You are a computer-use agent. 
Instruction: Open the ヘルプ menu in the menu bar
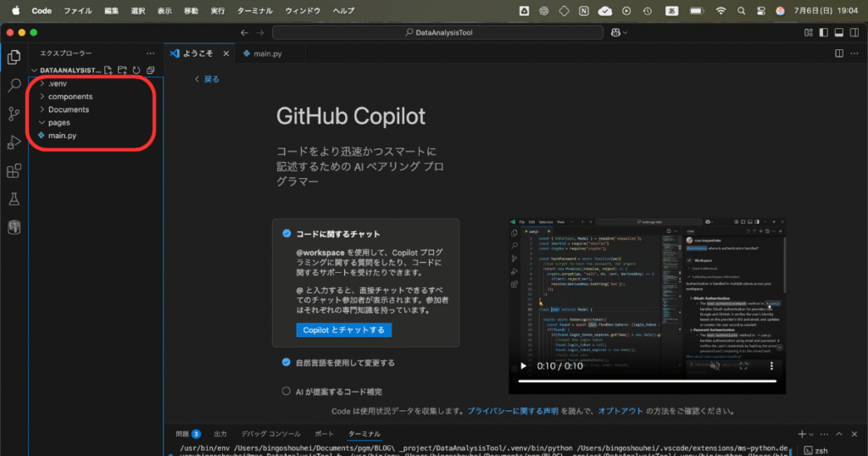pos(343,10)
